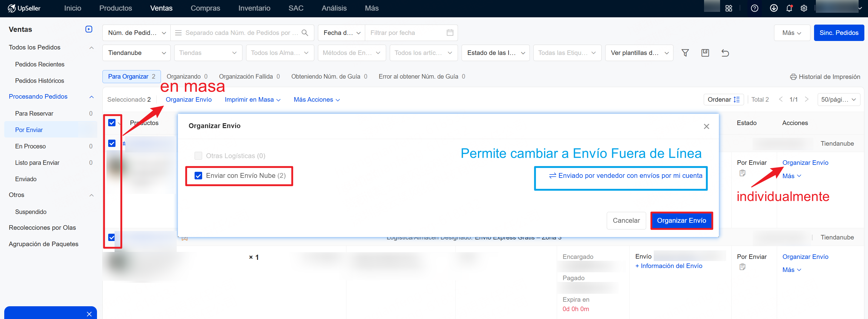
Task: Check Otras Logísticas (0) checkbox
Action: coord(198,156)
